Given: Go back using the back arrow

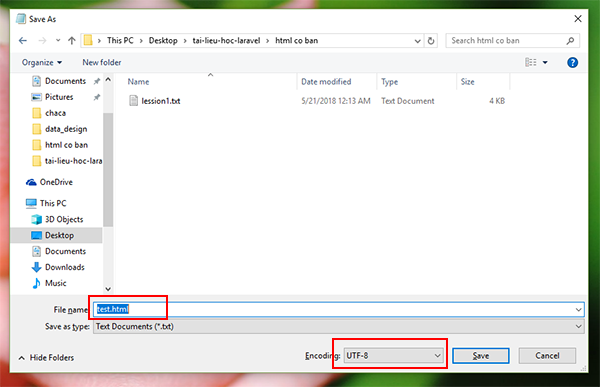Looking at the screenshot, I should tap(23, 41).
